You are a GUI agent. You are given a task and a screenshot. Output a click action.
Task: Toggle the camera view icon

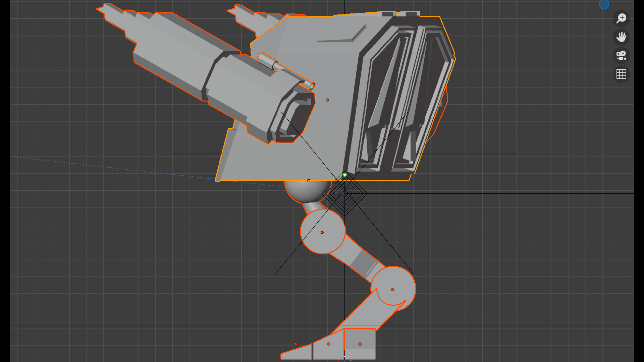click(x=621, y=56)
